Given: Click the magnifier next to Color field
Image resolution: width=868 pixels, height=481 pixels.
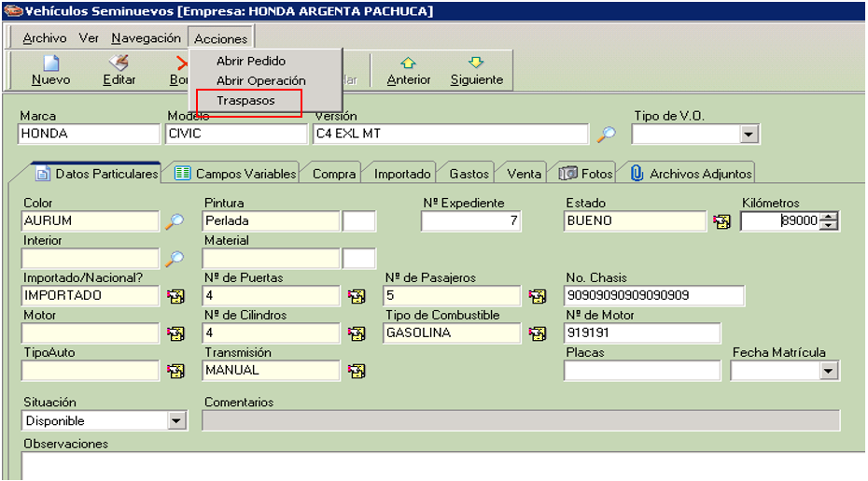Looking at the screenshot, I should [x=175, y=221].
